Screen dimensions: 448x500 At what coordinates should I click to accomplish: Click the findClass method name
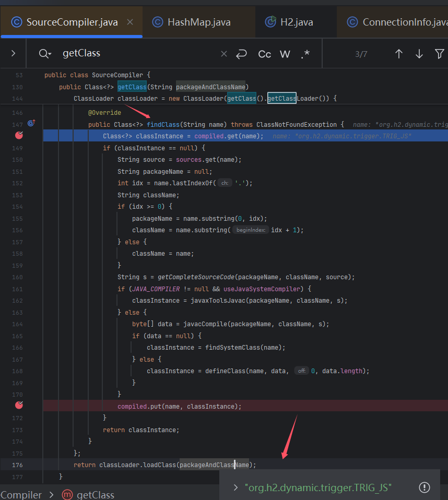[x=163, y=124]
